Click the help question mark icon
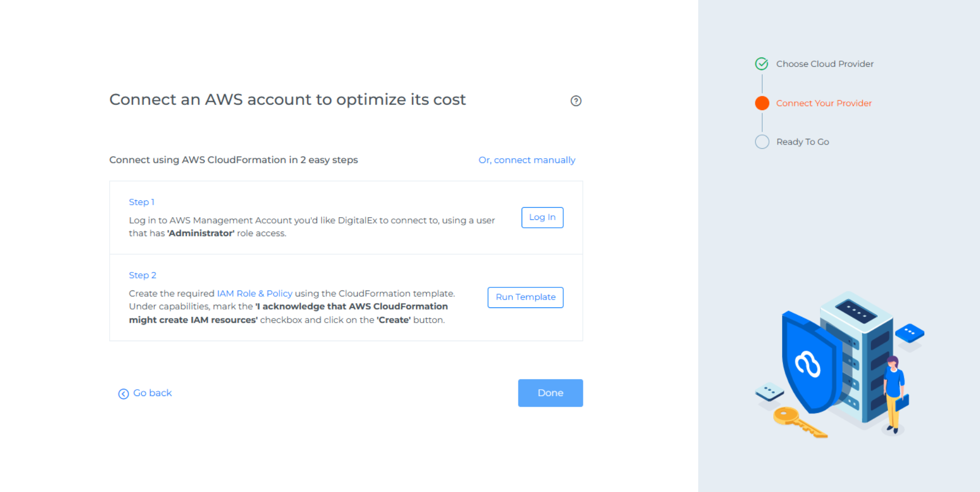 [x=576, y=101]
